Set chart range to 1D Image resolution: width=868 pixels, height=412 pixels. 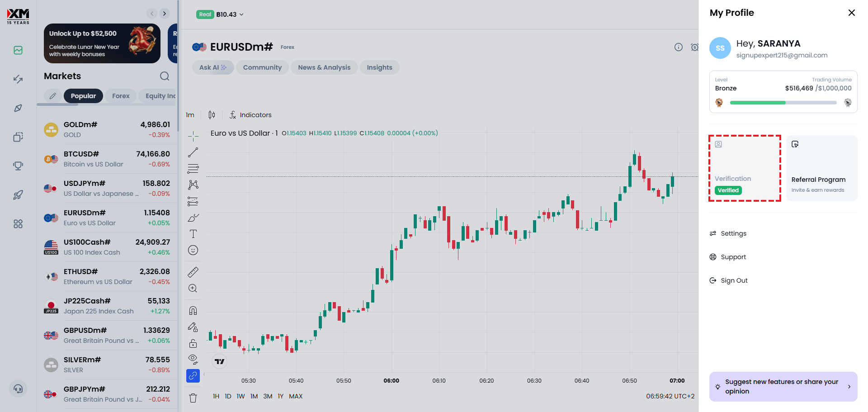click(228, 396)
